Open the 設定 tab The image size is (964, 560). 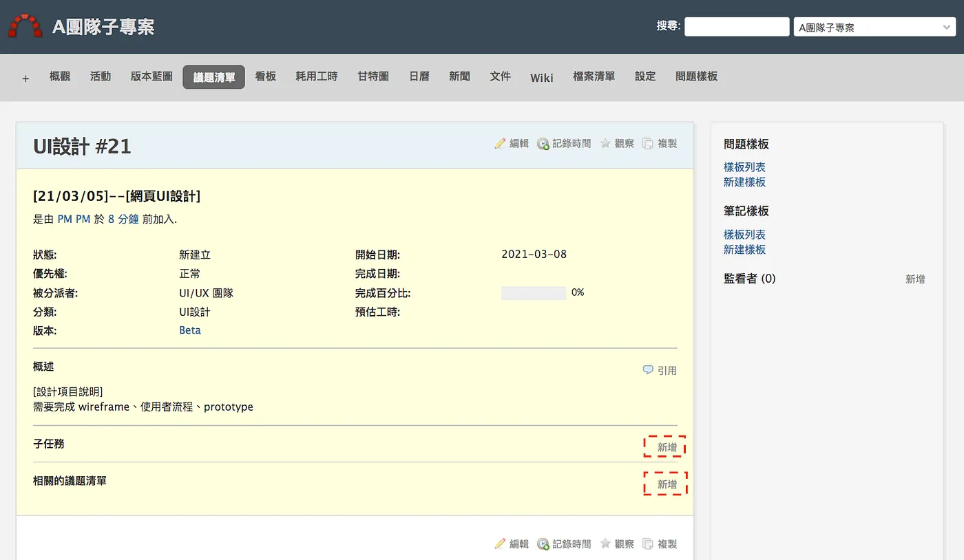(x=645, y=76)
